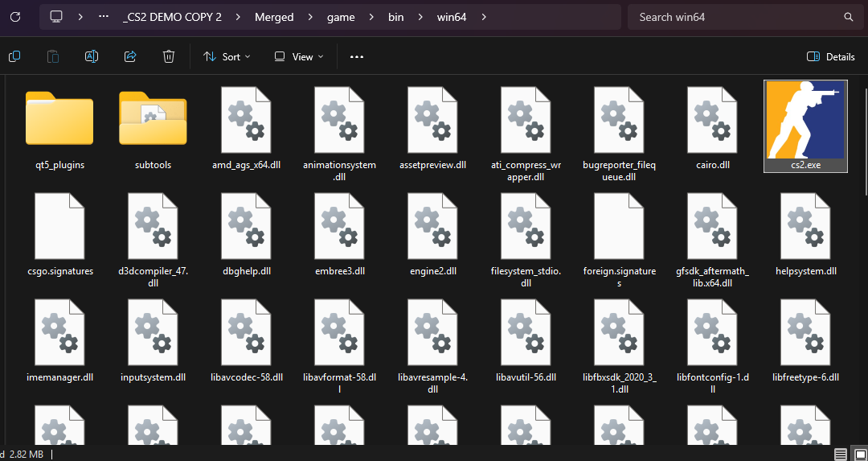868x461 pixels.
Task: Switch to details list view in status bar
Action: point(841,454)
